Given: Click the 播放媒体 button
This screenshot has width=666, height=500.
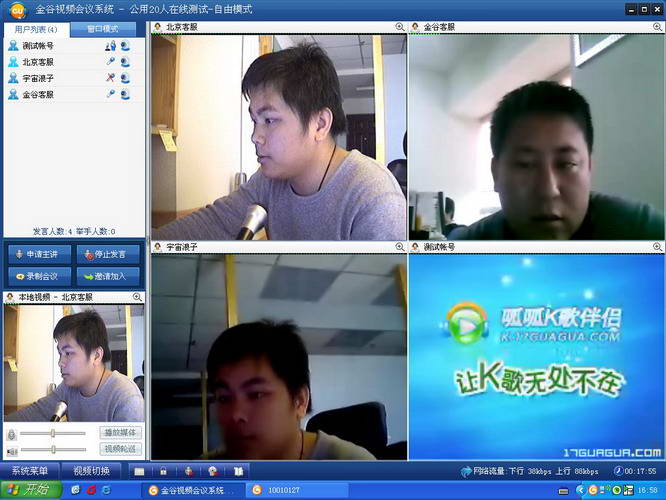Looking at the screenshot, I should pyautogui.click(x=121, y=432).
